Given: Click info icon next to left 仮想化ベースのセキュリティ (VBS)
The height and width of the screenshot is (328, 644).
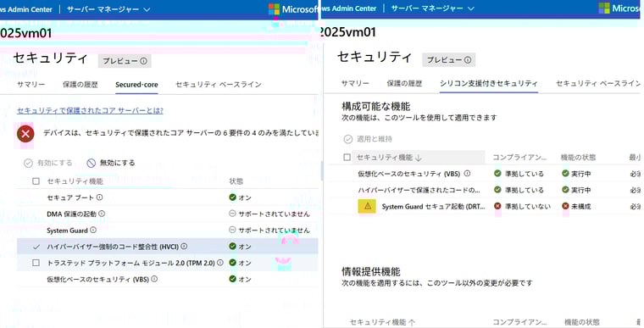Looking at the screenshot, I should [154, 279].
